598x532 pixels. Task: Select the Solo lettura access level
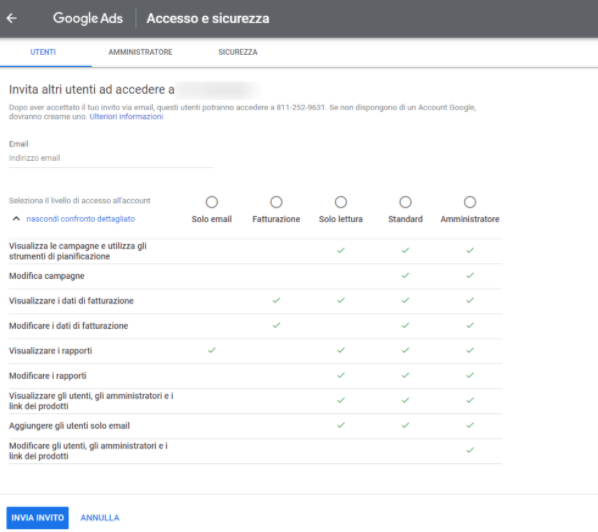[341, 202]
